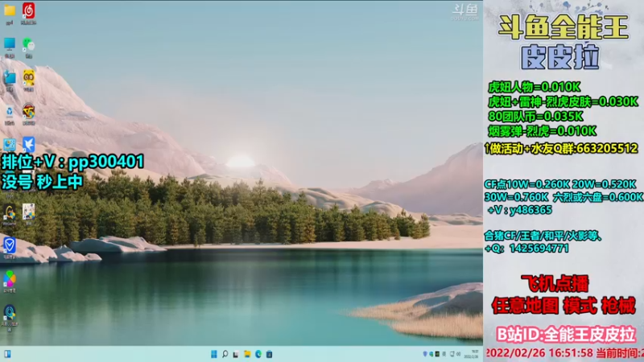Click the shield icon in system tray
The image size is (644, 362).
click(x=425, y=354)
